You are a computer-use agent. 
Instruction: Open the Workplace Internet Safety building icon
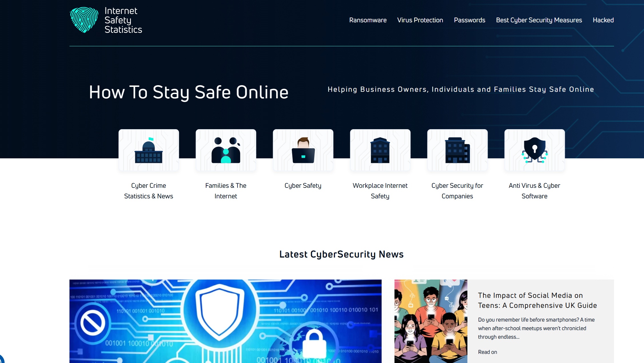(380, 150)
